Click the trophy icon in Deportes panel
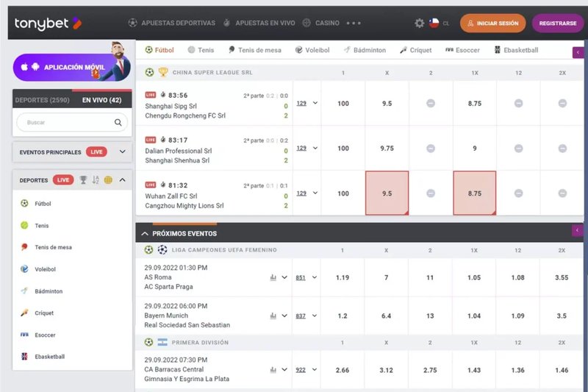The image size is (588, 392). pyautogui.click(x=83, y=180)
